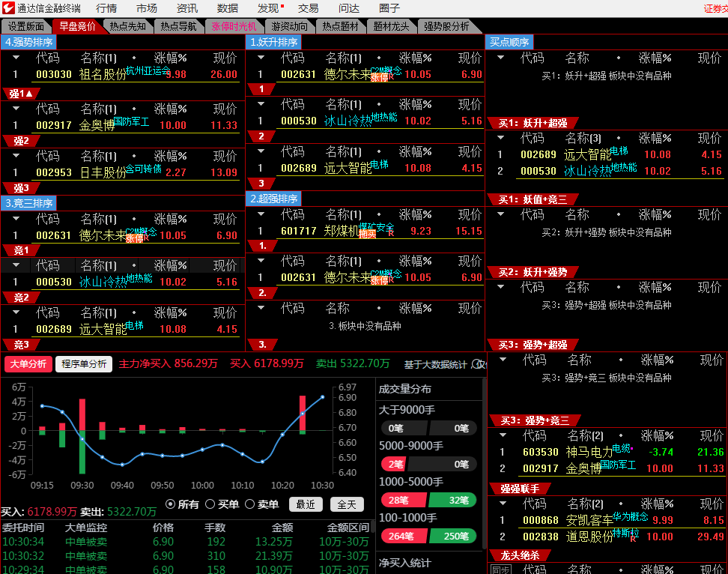Viewport: 728px width, 574px height.
Task: Open the 数据 menu
Action: [x=228, y=8]
